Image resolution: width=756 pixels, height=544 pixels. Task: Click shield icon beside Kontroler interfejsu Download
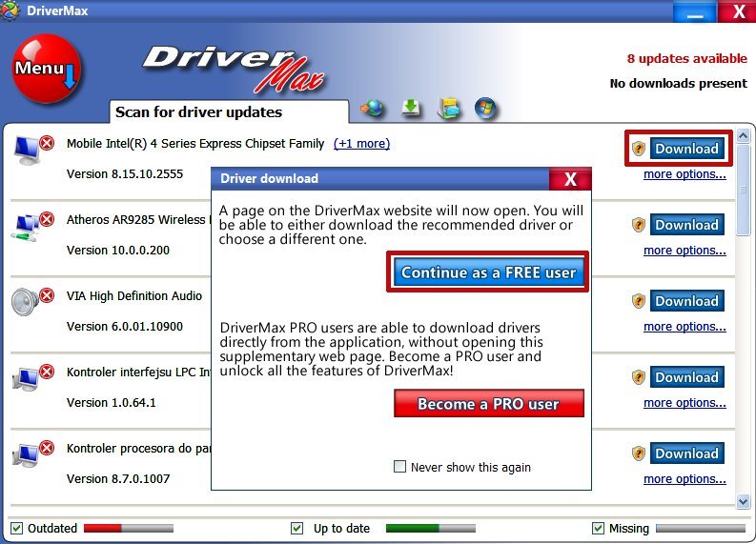[x=639, y=377]
